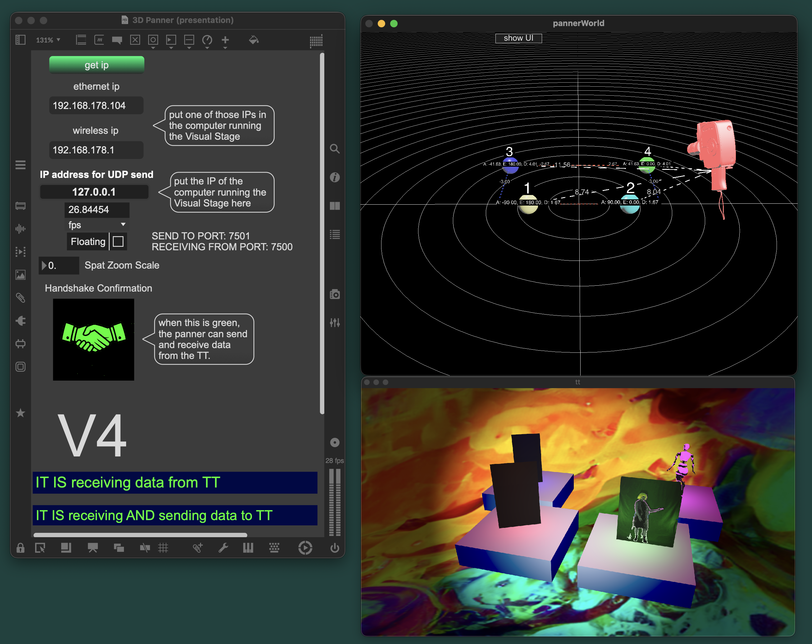Select the paint bucket format icon
Image resolution: width=812 pixels, height=644 pixels.
pos(253,40)
